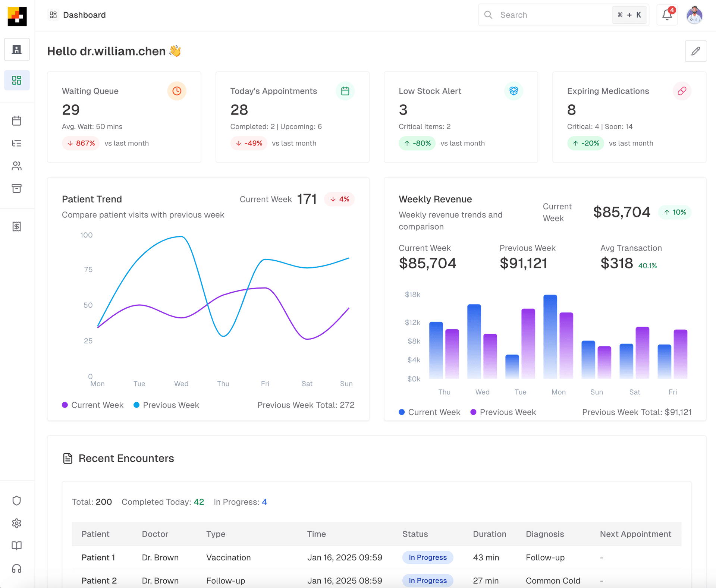Select the Patients people icon in sidebar
Screen dimensions: 716x588
point(17,166)
